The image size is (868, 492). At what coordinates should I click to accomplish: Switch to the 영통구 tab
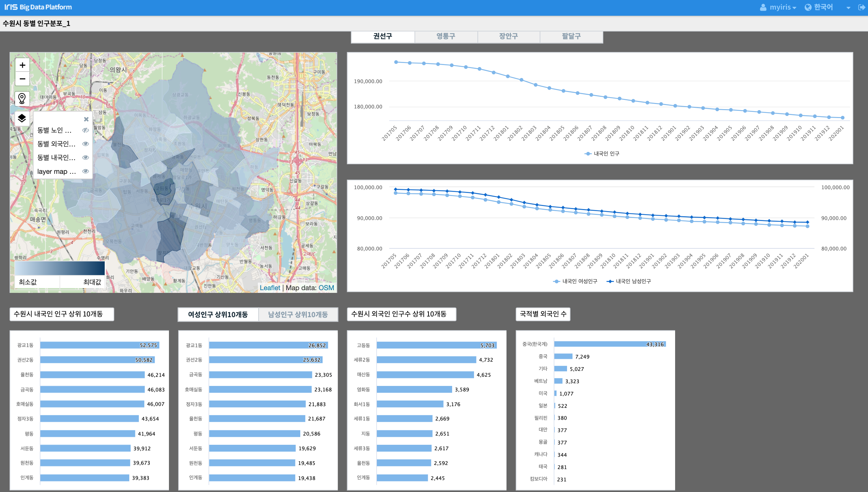click(446, 37)
